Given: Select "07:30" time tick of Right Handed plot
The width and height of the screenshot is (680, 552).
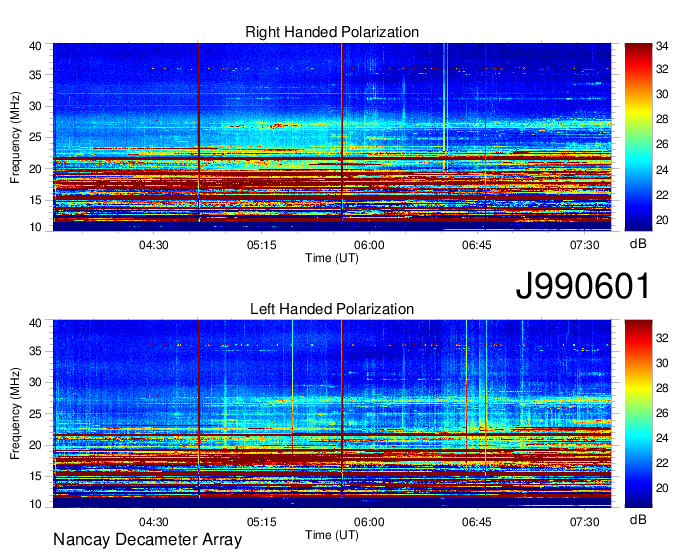Looking at the screenshot, I should pos(585,245).
